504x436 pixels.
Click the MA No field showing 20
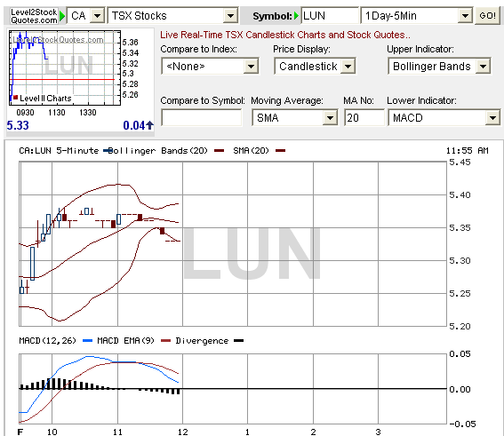(x=364, y=117)
